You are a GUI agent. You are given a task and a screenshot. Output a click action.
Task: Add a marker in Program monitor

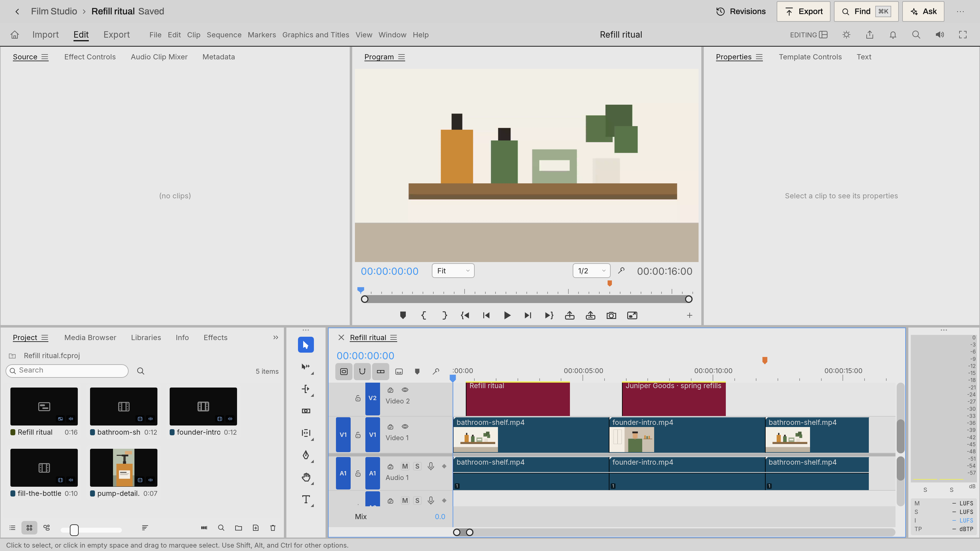[403, 315]
